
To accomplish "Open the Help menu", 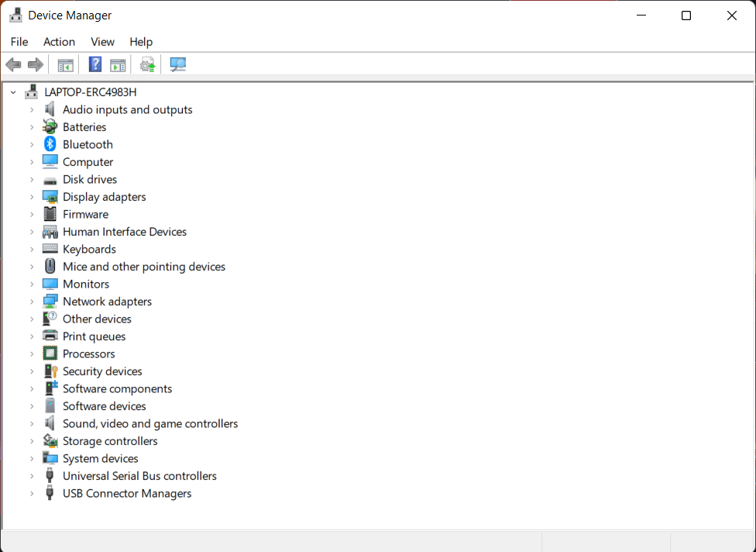I will click(x=141, y=42).
